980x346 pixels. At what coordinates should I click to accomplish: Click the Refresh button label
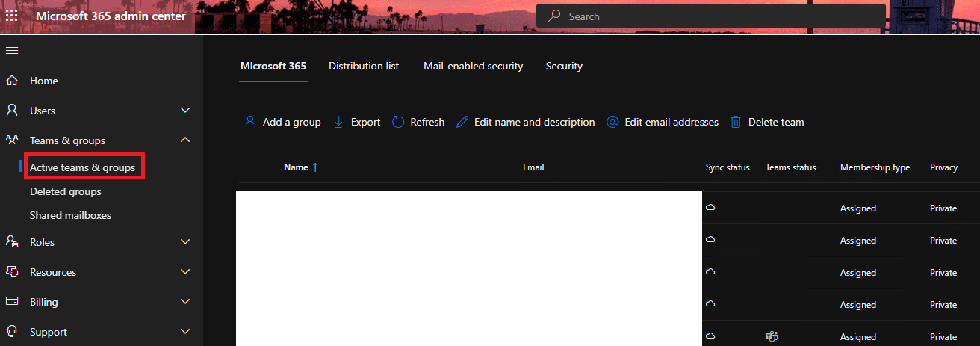(427, 122)
